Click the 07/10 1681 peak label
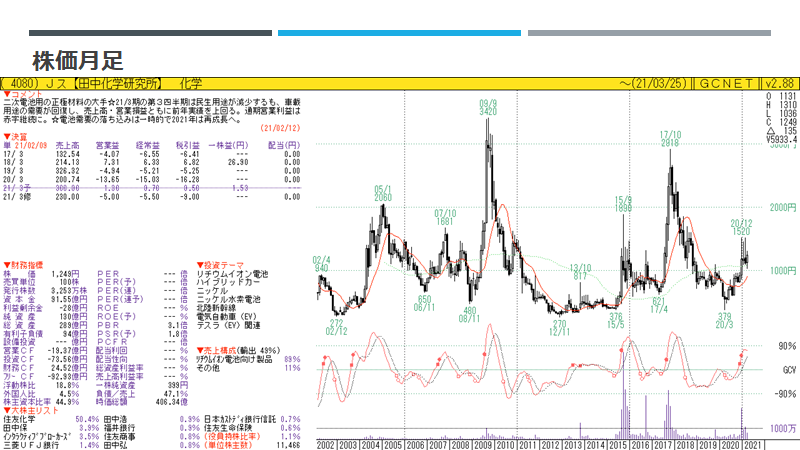The width and height of the screenshot is (800, 450). [x=445, y=217]
